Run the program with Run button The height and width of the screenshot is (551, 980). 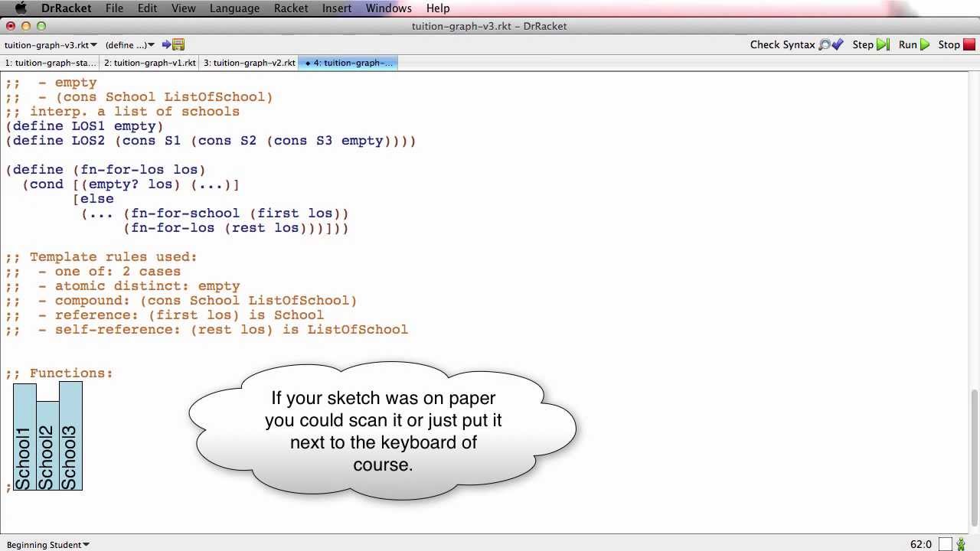point(914,45)
